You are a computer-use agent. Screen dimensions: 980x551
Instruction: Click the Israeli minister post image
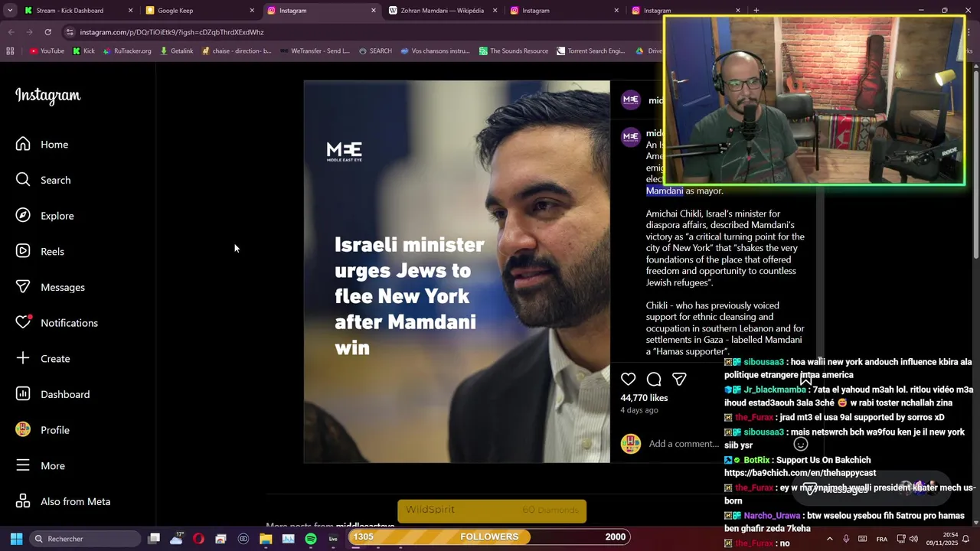click(x=456, y=272)
